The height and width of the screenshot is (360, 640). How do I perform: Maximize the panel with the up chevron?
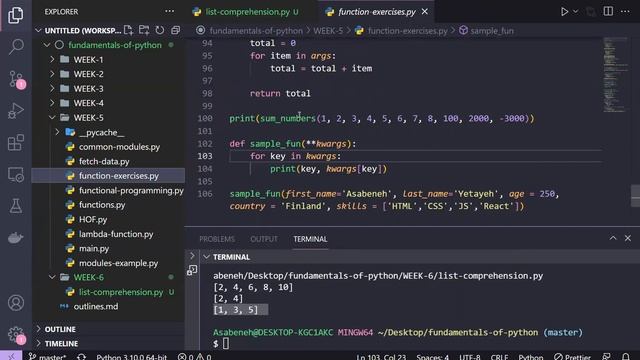tap(613, 238)
